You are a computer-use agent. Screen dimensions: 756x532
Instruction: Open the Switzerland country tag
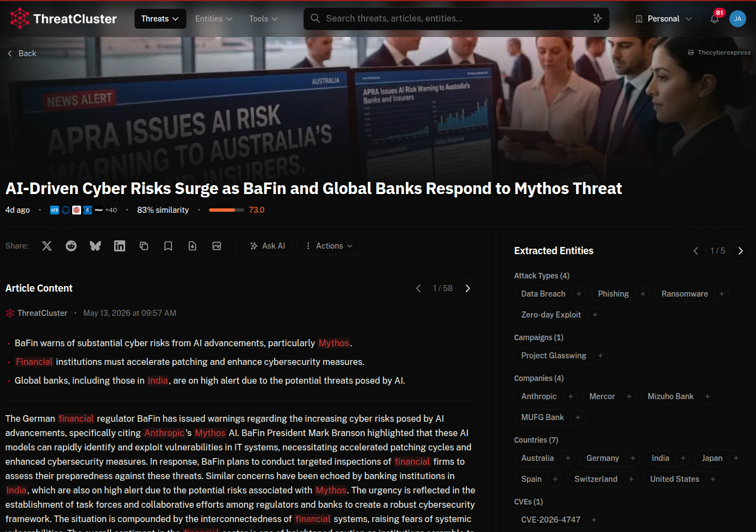(x=596, y=479)
